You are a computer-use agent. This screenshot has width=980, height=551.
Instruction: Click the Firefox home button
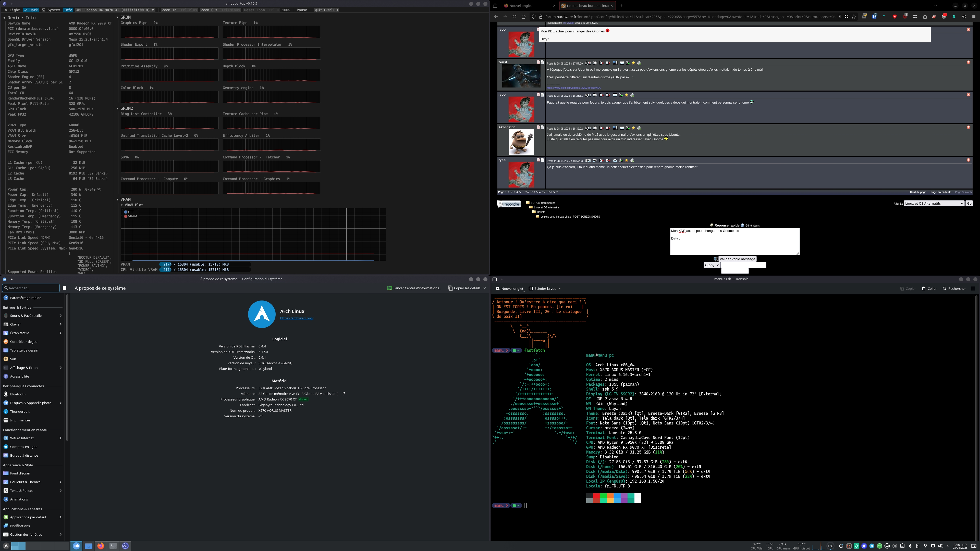pos(523,17)
